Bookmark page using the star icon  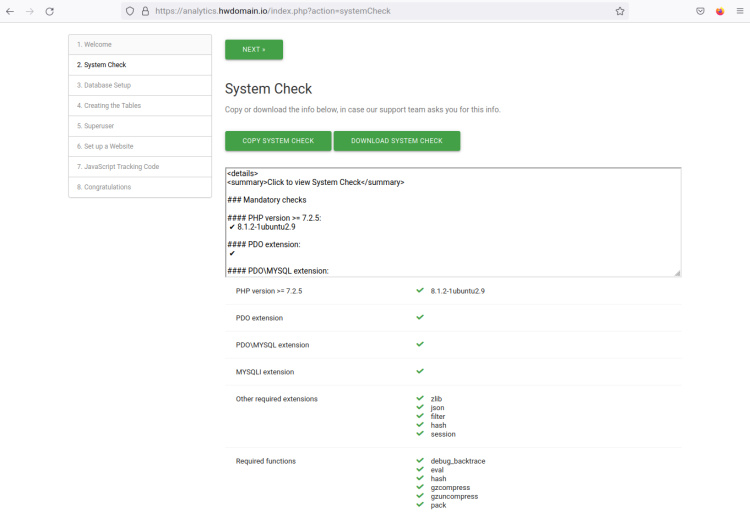coord(620,11)
